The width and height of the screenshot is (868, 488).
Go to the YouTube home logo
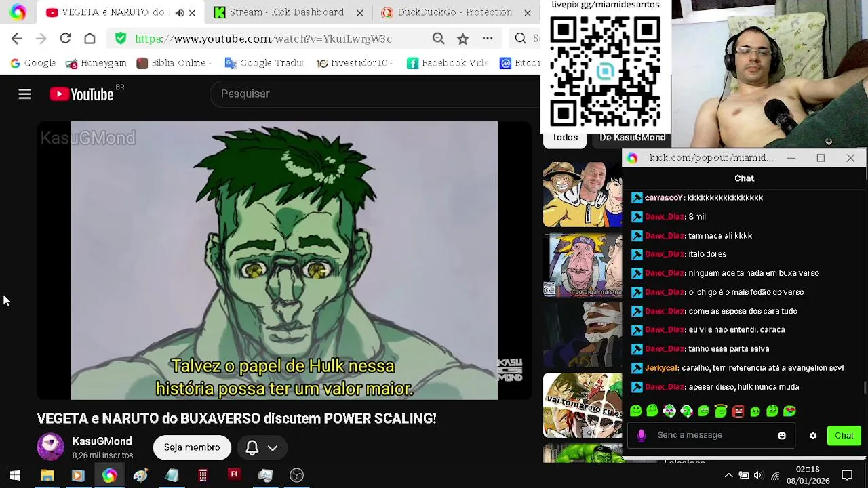82,94
